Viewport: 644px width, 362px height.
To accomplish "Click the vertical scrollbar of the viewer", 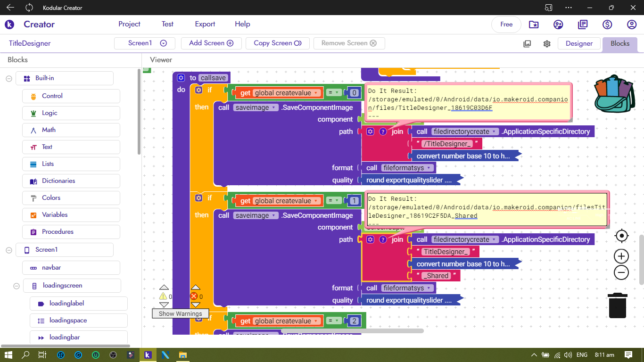I will click(x=642, y=259).
